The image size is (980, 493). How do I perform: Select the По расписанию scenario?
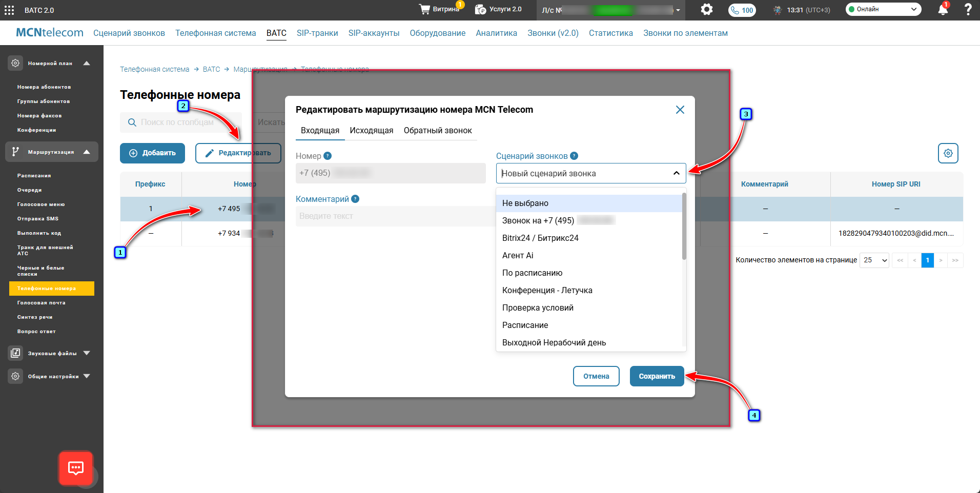coord(589,273)
